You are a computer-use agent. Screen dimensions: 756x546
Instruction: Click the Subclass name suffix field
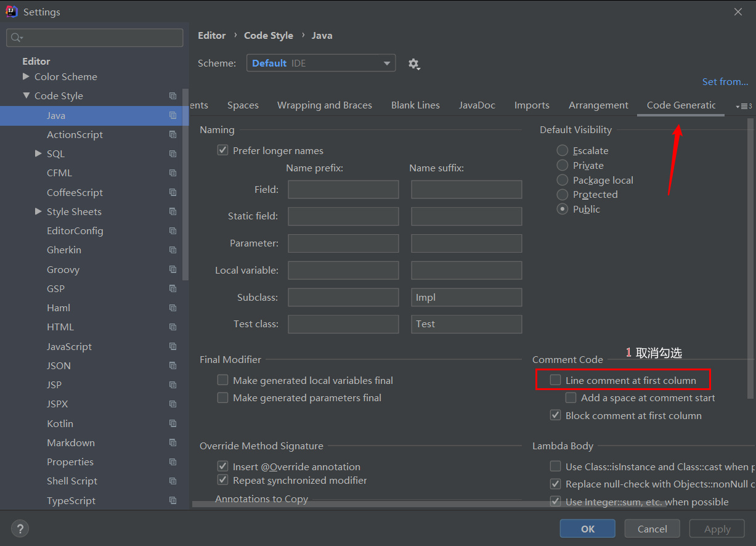coord(466,297)
